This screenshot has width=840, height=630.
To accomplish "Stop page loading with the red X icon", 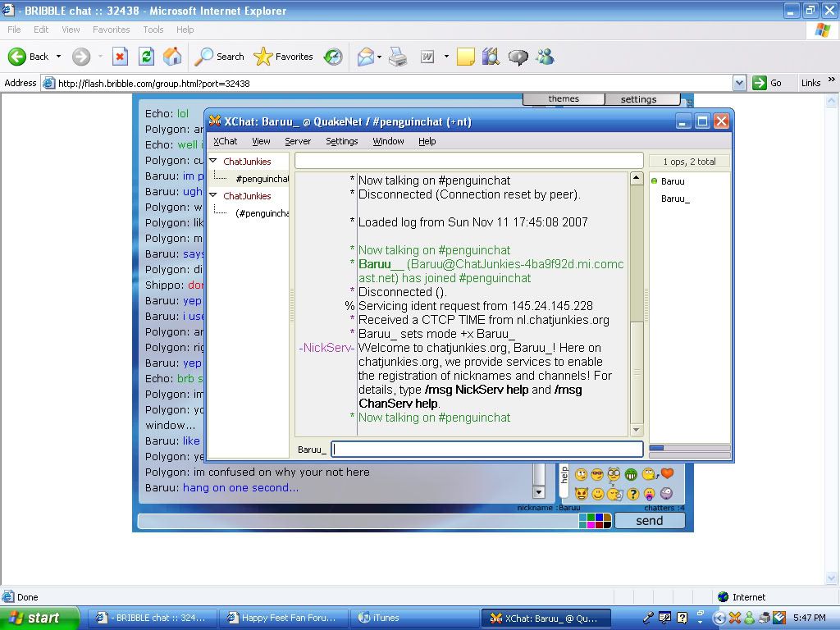I will tap(120, 57).
